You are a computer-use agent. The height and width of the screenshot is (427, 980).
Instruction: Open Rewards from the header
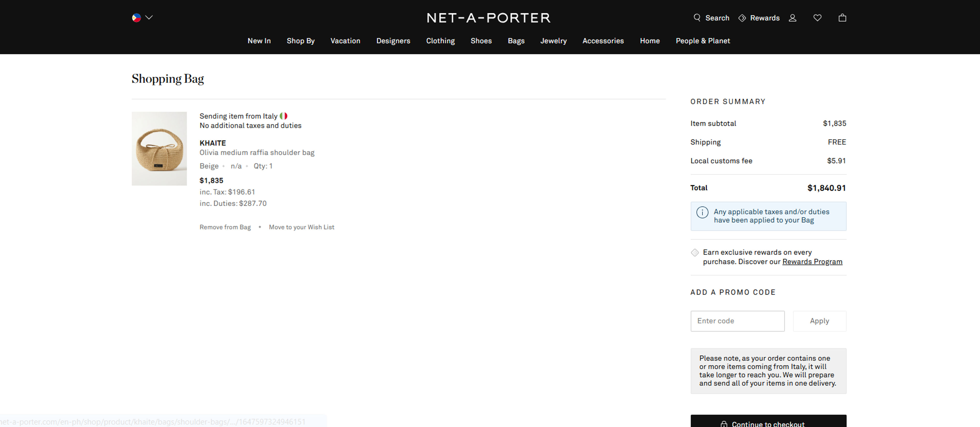click(x=765, y=18)
